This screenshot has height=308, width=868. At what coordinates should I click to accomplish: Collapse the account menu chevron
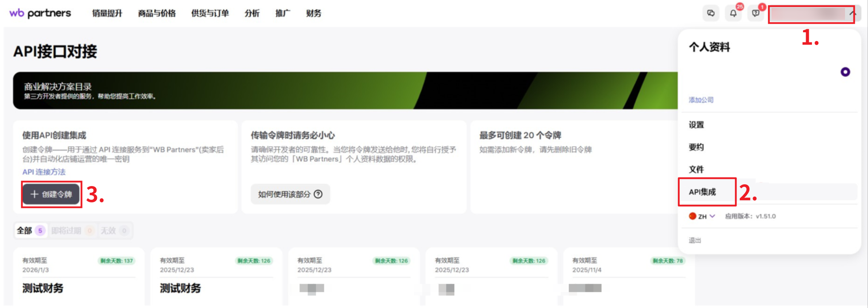tap(853, 14)
